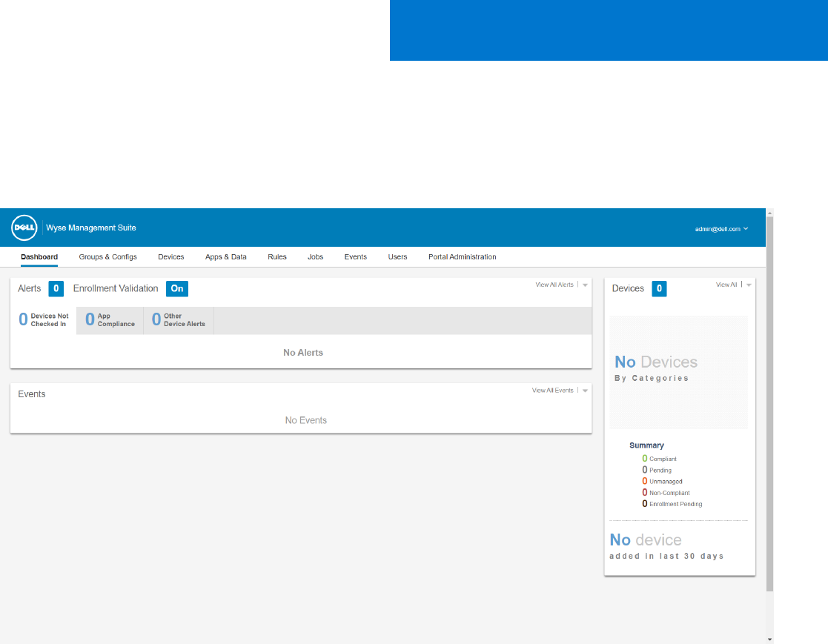Click the No Events message text
828x644 pixels.
[305, 420]
